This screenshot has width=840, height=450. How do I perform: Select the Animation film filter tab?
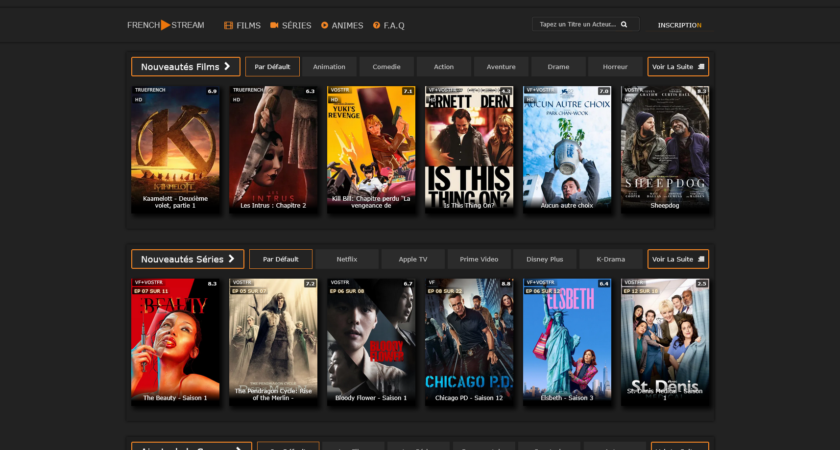pyautogui.click(x=329, y=67)
